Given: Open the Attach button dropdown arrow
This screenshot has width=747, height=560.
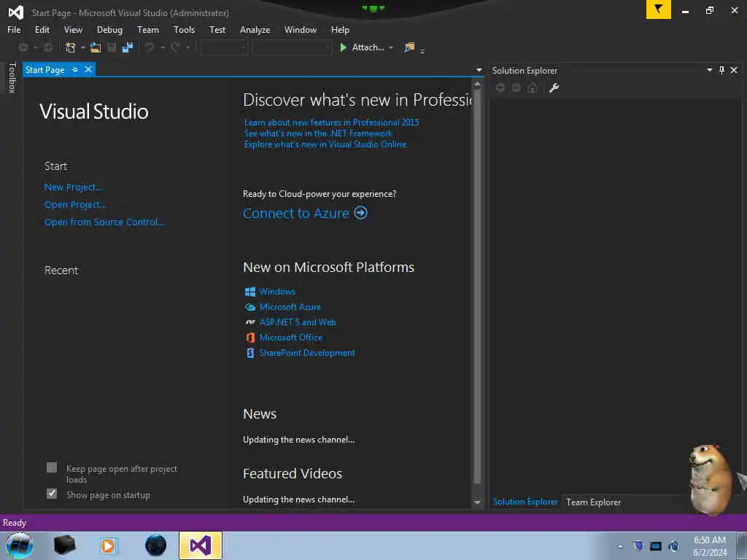Looking at the screenshot, I should 391,47.
